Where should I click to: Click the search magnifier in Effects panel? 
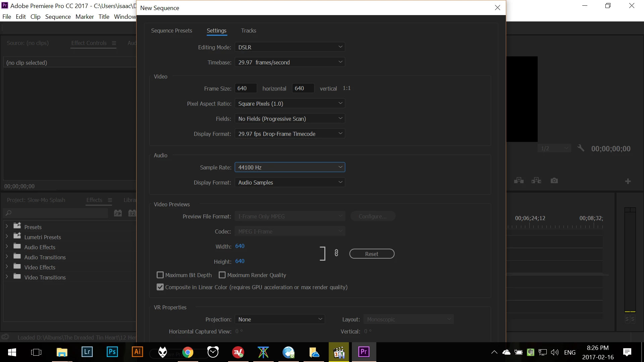9,213
